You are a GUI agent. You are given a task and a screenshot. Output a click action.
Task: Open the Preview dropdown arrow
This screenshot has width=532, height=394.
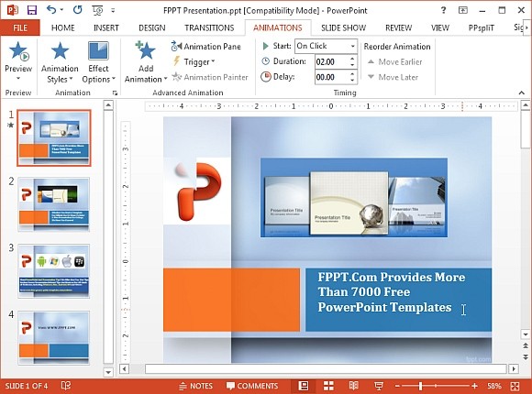(x=18, y=78)
